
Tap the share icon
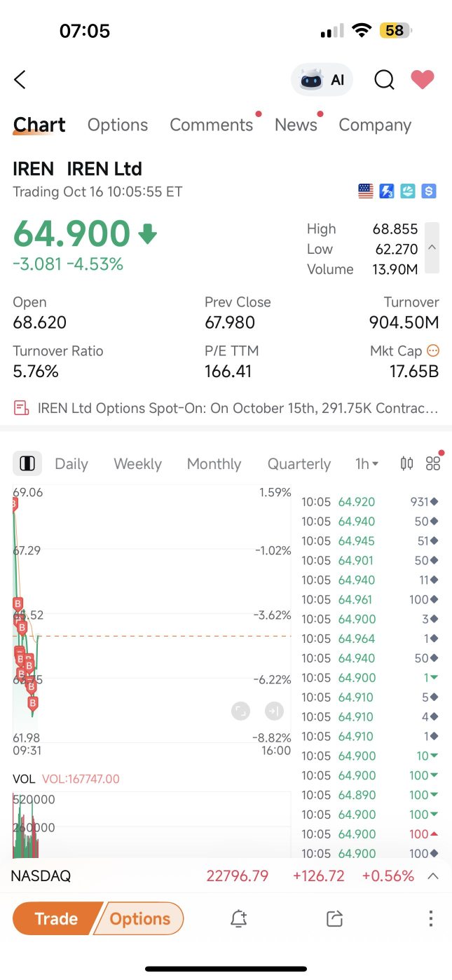pos(335,918)
